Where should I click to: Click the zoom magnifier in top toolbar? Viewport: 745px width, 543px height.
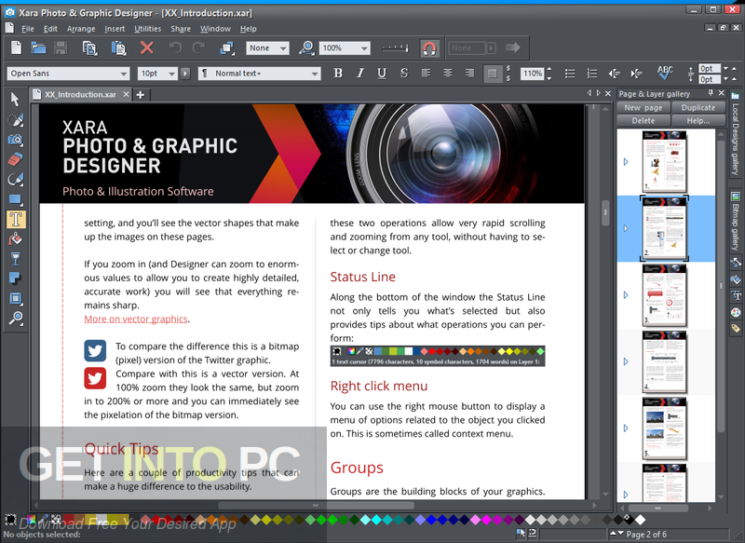(306, 48)
